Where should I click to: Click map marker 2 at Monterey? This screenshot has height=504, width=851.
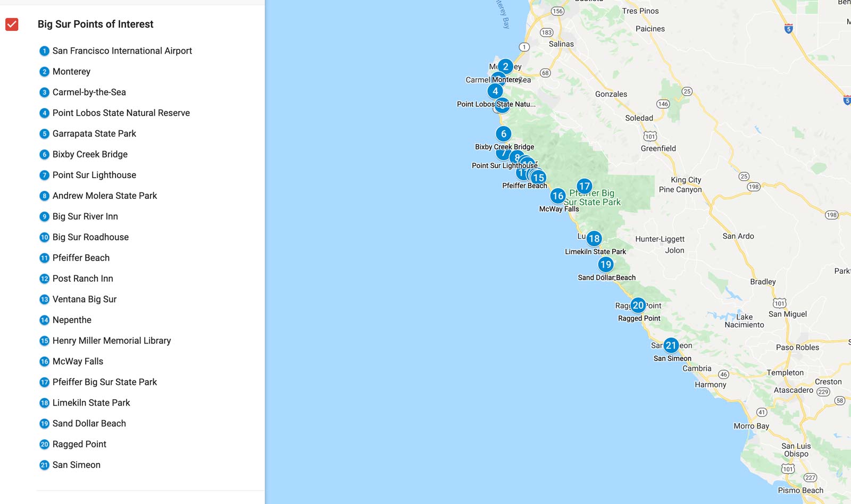(505, 66)
